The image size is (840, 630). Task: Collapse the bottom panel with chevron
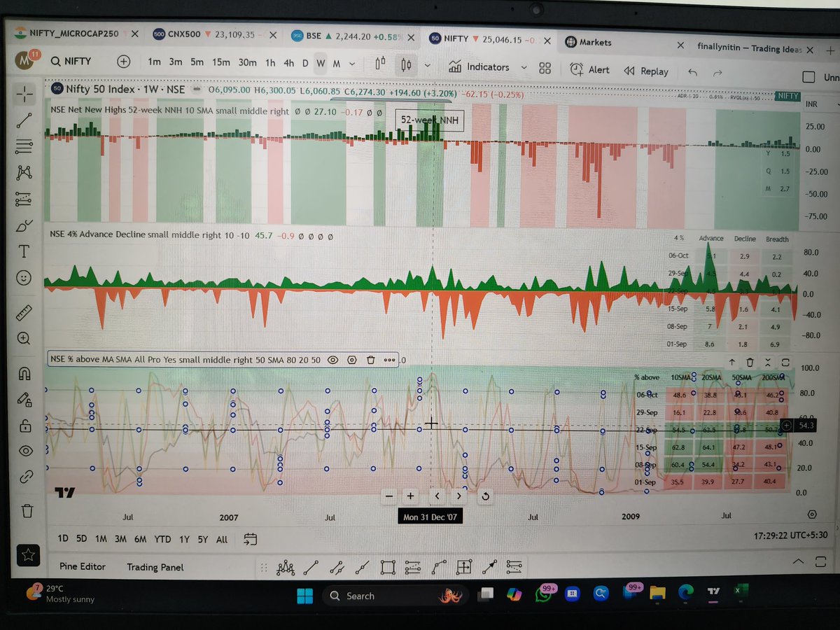tap(798, 561)
